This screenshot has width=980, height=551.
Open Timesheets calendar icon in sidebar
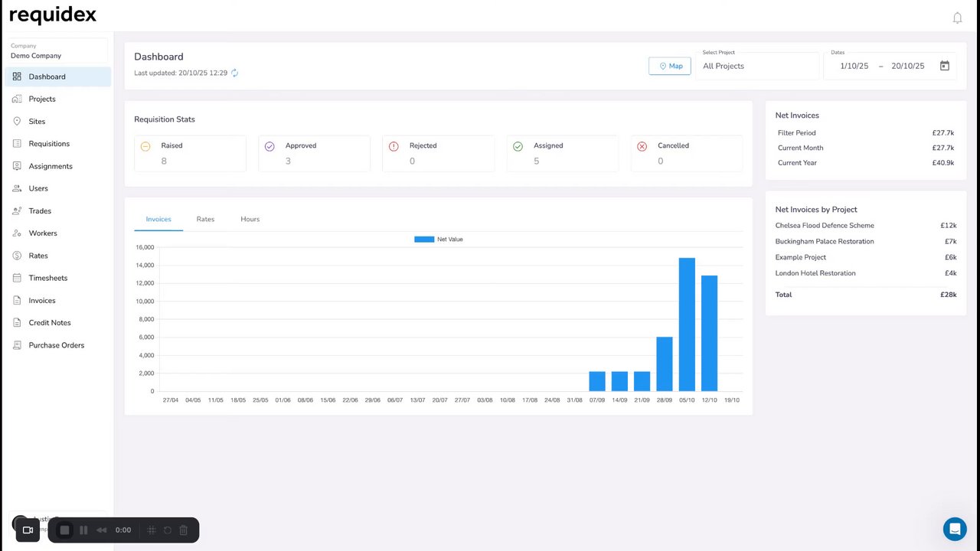point(17,278)
